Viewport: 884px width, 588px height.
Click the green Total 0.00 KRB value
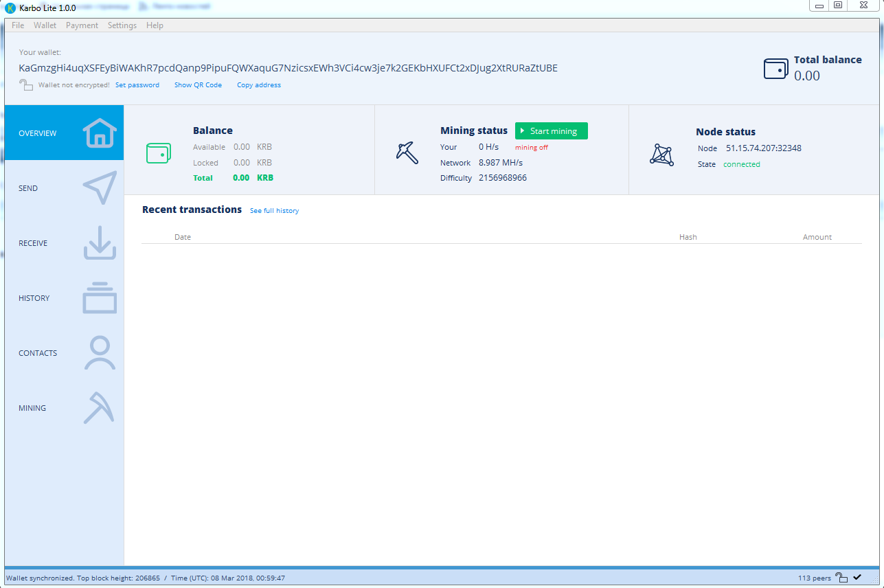253,178
